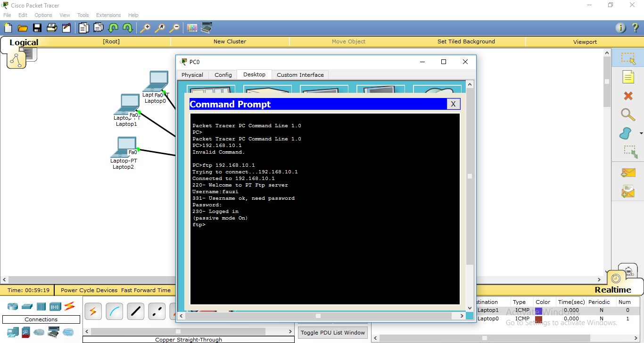Image resolution: width=644 pixels, height=343 pixels.
Task: Click the New file icon
Action: [x=8, y=28]
